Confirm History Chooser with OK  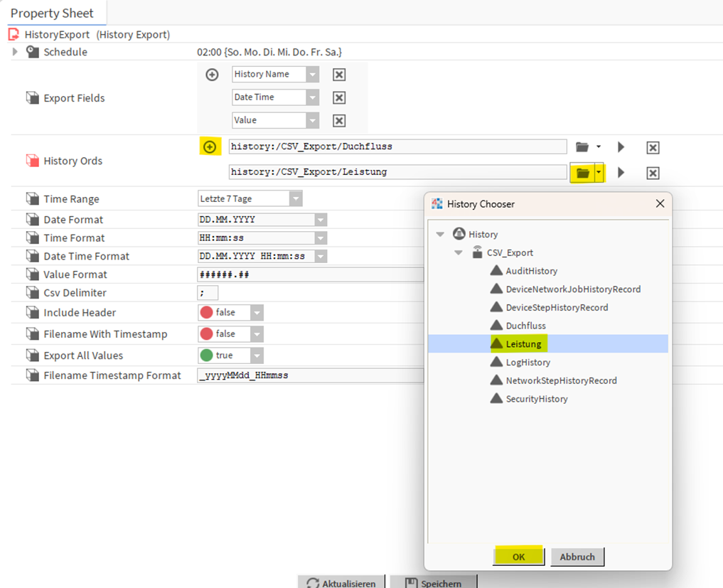(x=519, y=557)
